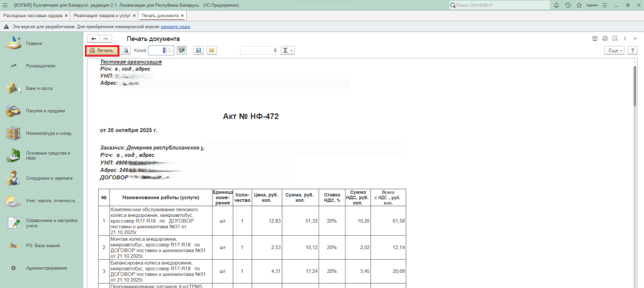
Task: Send document by email envelope icon
Action: (x=211, y=50)
